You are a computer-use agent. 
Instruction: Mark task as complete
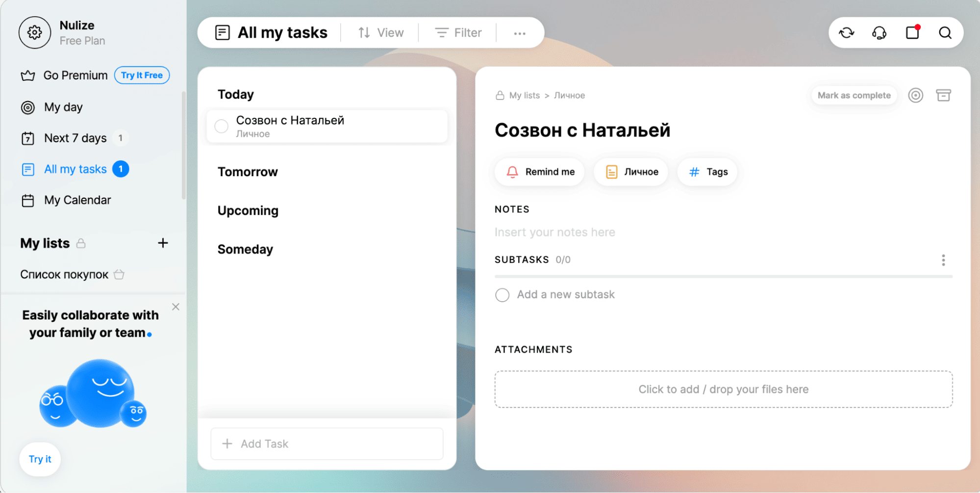click(x=854, y=95)
